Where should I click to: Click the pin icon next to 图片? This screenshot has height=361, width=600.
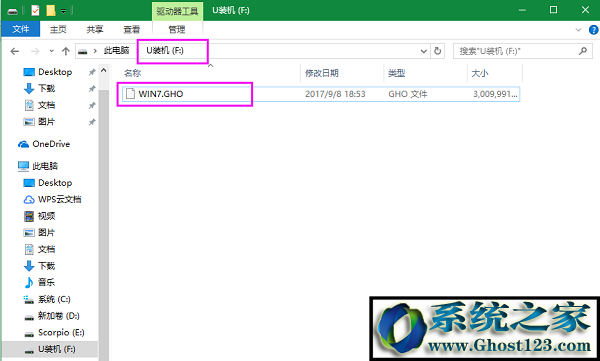[x=92, y=122]
